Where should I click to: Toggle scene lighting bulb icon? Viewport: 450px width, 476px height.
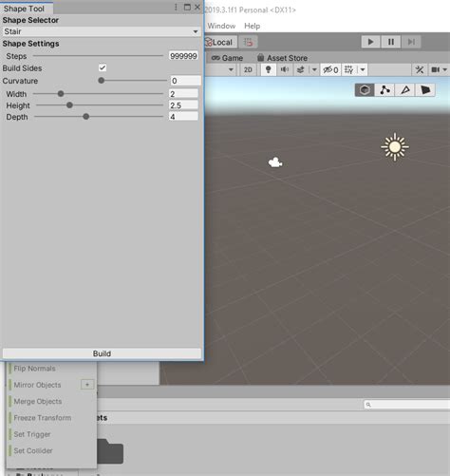(268, 69)
